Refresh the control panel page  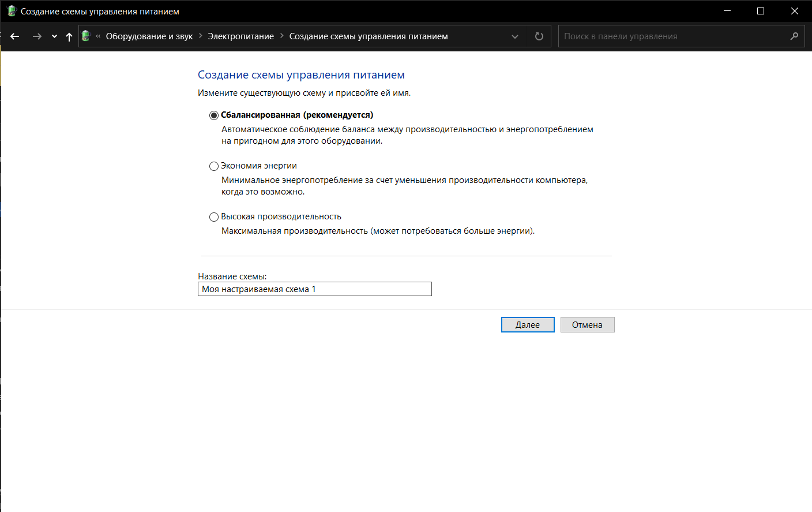click(x=539, y=36)
